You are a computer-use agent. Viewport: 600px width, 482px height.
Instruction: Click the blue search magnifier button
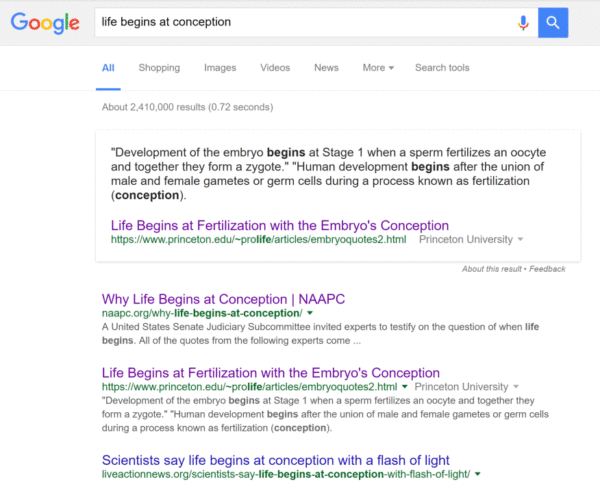point(553,23)
